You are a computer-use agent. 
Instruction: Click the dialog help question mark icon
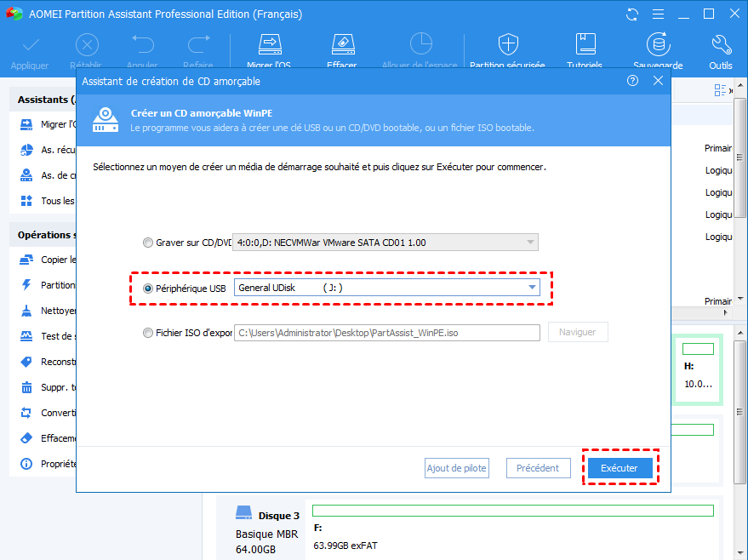pyautogui.click(x=632, y=81)
